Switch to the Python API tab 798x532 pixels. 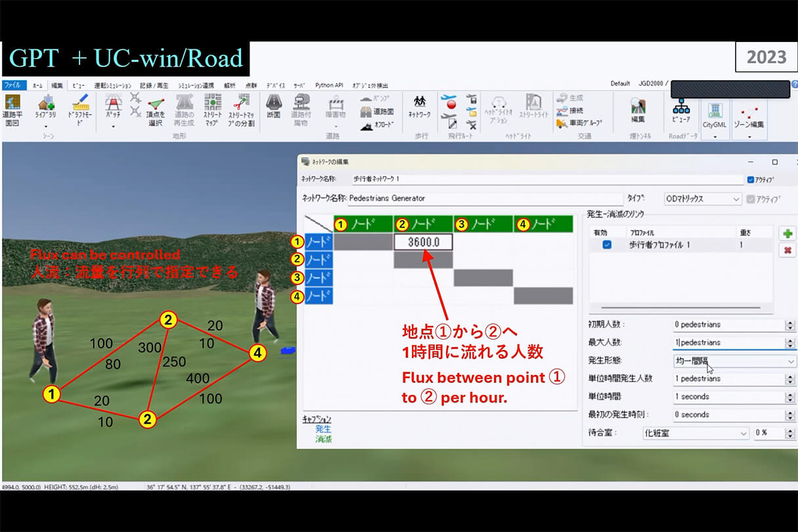(329, 85)
